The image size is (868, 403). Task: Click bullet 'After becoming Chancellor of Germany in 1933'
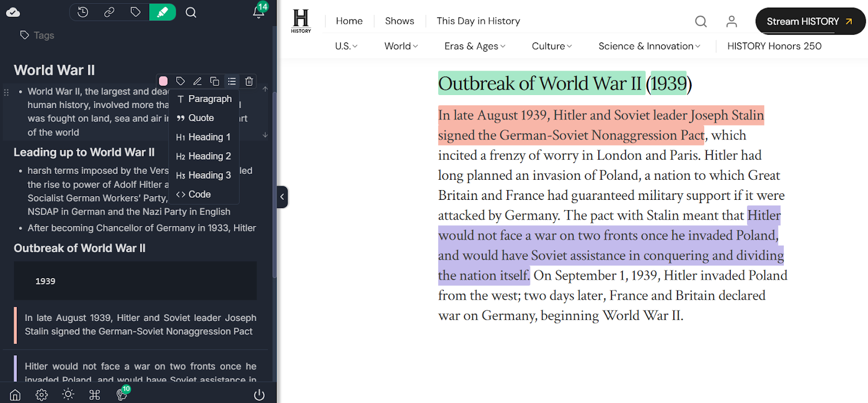coord(142,228)
